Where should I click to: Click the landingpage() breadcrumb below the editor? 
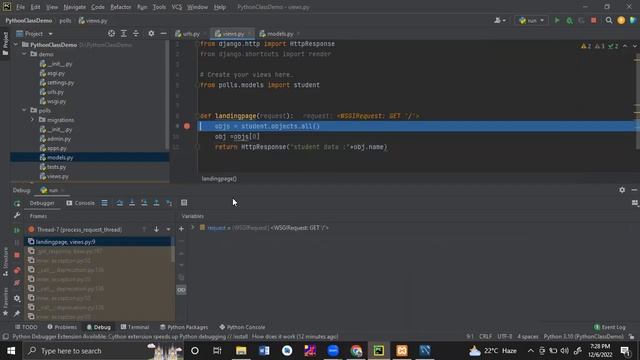pos(219,179)
